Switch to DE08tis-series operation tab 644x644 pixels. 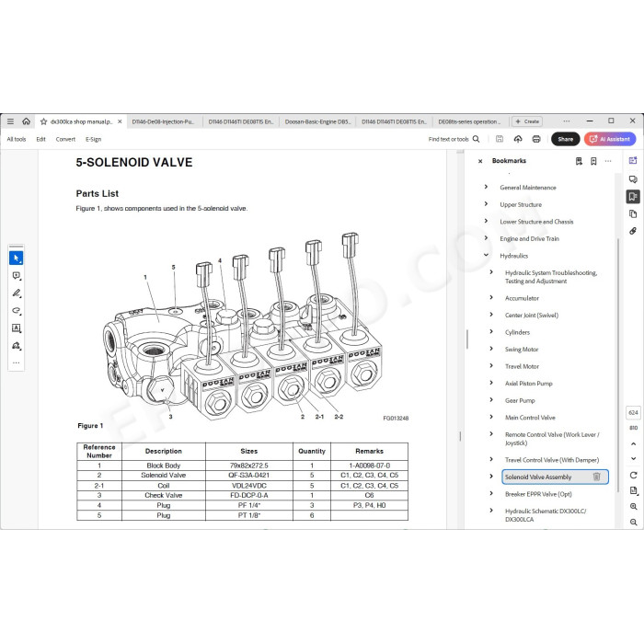(469, 121)
